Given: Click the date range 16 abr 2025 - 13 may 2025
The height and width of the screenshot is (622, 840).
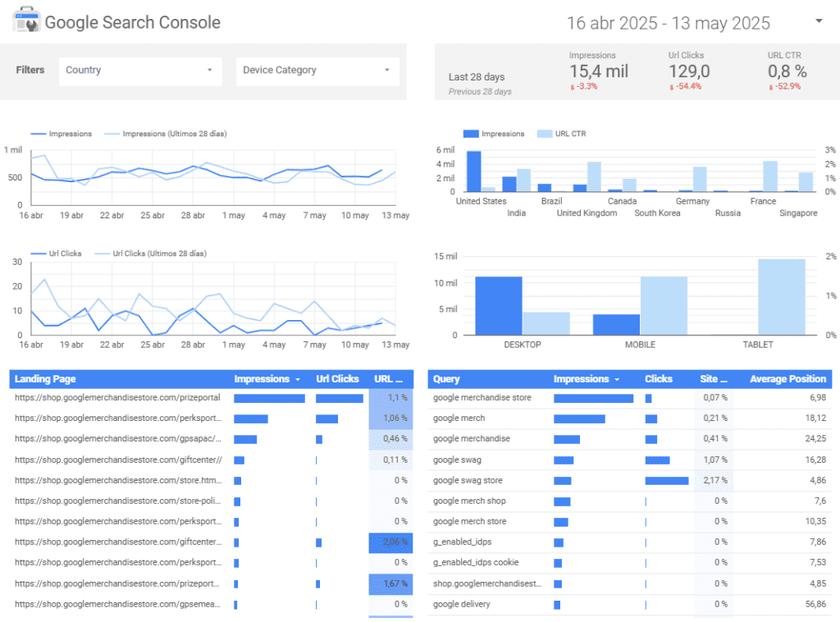Looking at the screenshot, I should (668, 23).
